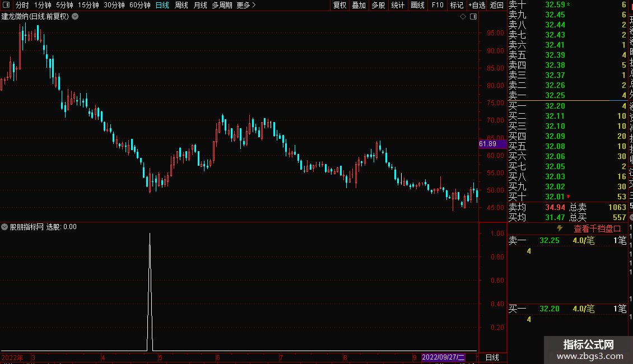The width and height of the screenshot is (633, 364).
Task: Select sell price 32.44 at 卖八
Action: 555,25
